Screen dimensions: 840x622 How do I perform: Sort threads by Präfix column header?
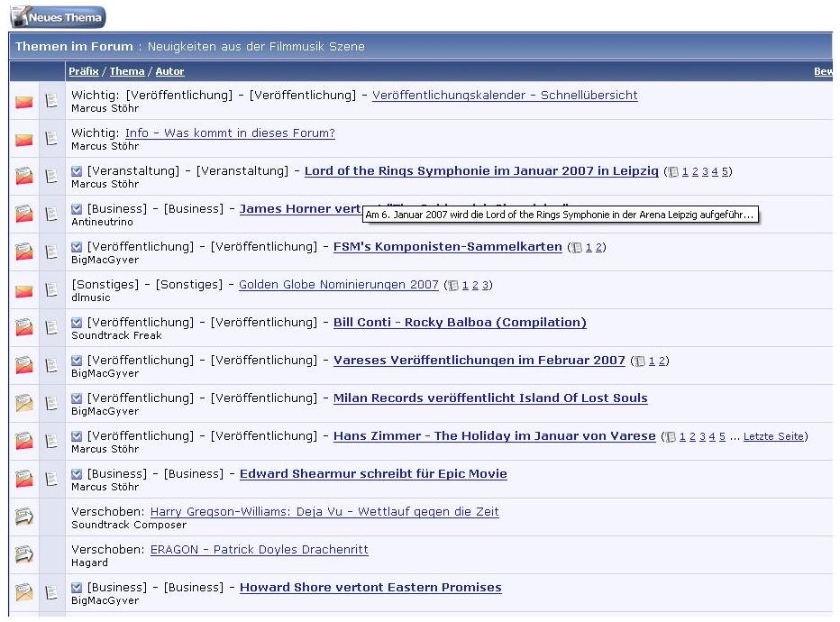83,71
